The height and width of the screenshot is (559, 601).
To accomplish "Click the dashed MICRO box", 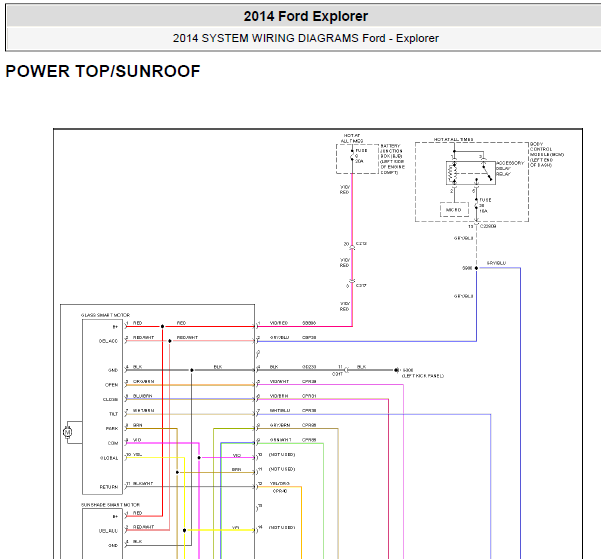I will 454,210.
